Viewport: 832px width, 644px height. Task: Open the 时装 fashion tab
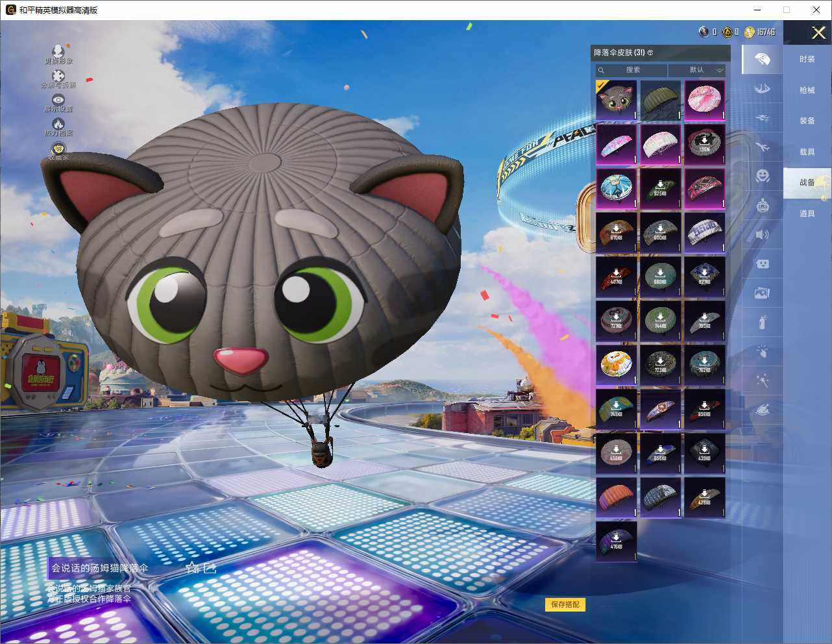807,59
